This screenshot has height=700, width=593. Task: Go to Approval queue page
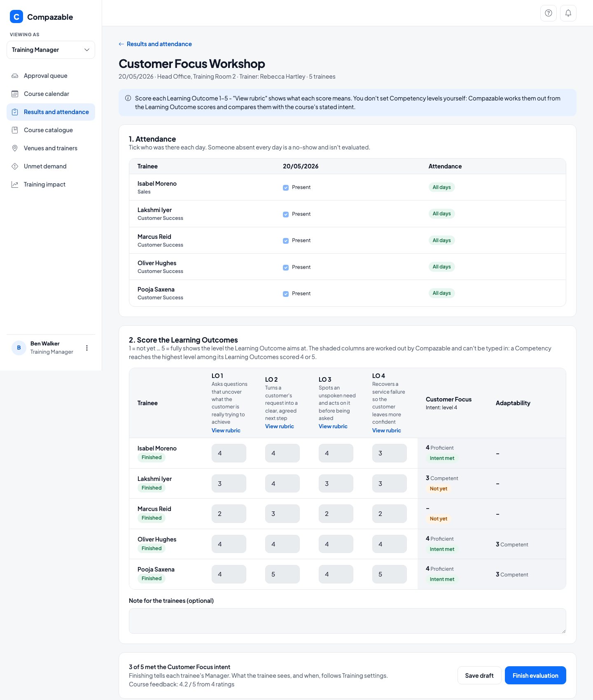pos(51,76)
